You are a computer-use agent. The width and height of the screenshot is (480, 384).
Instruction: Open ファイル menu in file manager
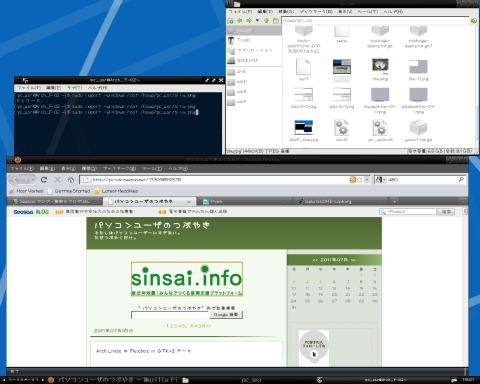coord(240,11)
